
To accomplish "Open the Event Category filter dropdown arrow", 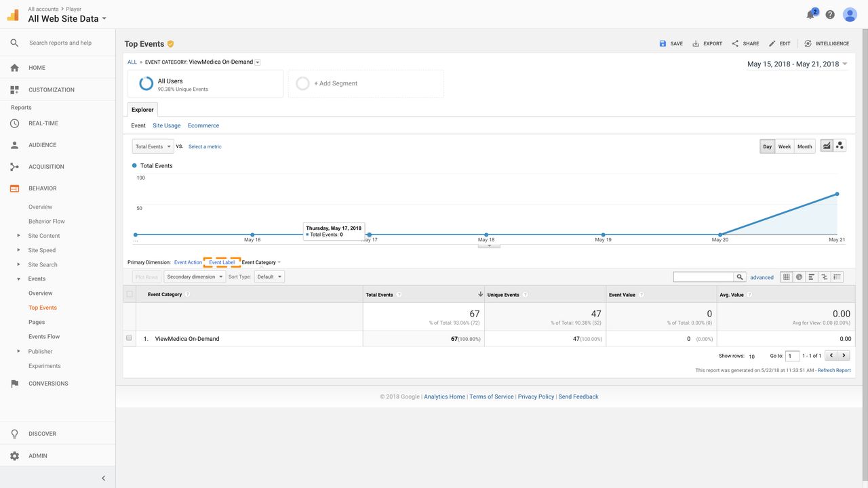I will click(258, 62).
